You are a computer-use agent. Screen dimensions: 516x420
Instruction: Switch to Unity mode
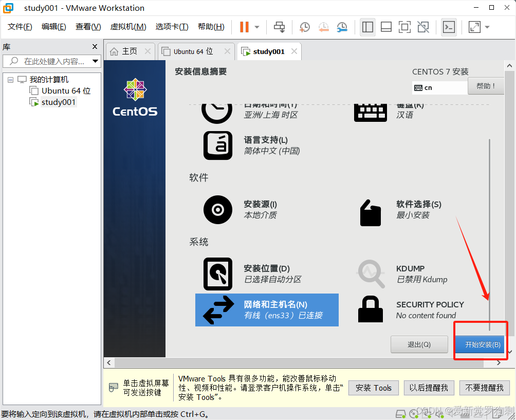coord(423,27)
